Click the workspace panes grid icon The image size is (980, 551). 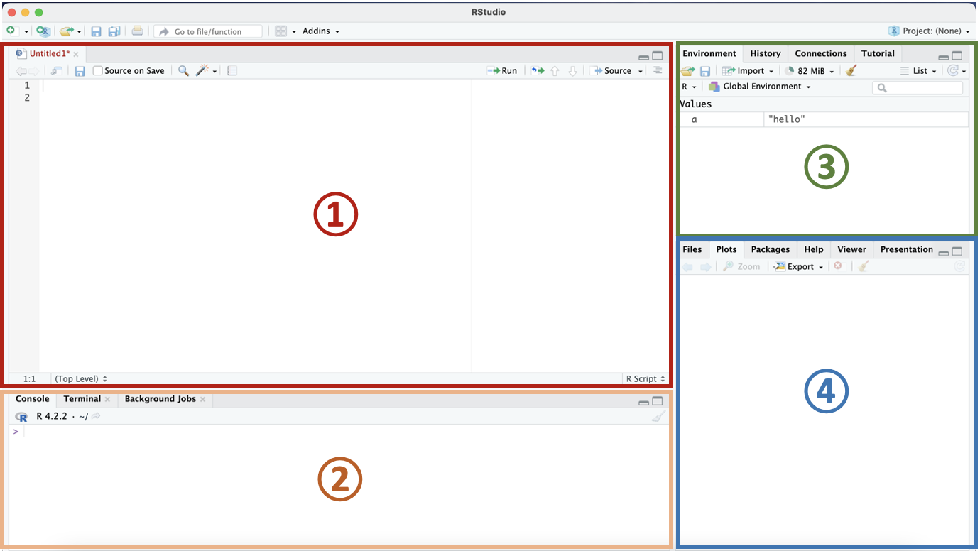(x=281, y=31)
